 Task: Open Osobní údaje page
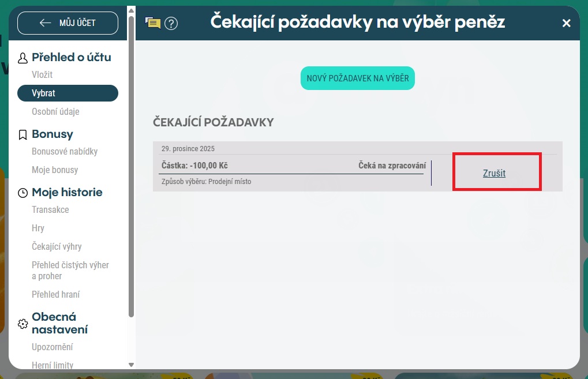pos(55,111)
